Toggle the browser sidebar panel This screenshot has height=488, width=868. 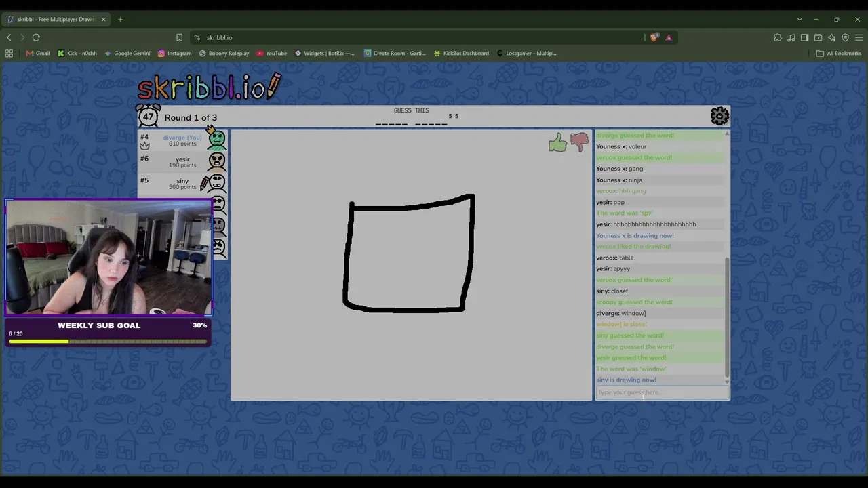[804, 37]
